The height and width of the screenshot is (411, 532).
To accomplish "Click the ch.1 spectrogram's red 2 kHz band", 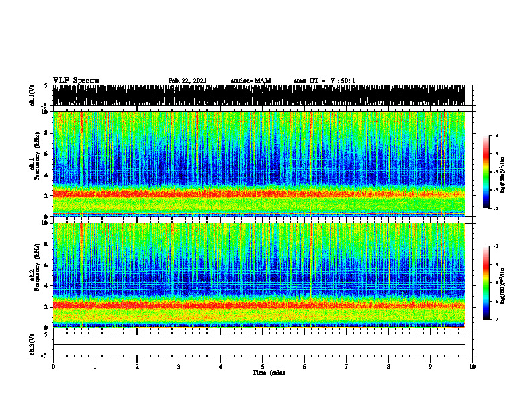I will 259,194.
